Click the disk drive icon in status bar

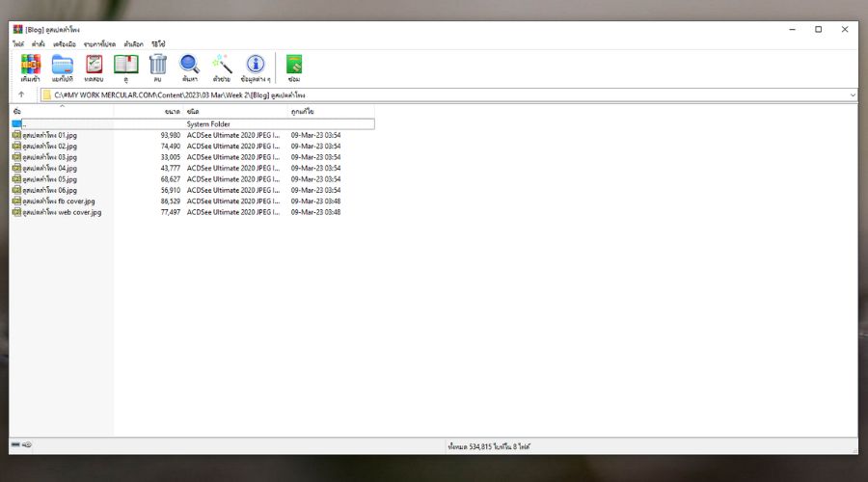(x=15, y=444)
